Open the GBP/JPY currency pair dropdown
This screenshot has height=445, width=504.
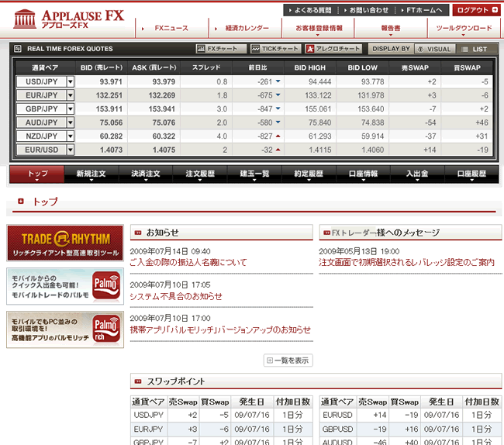tap(71, 109)
